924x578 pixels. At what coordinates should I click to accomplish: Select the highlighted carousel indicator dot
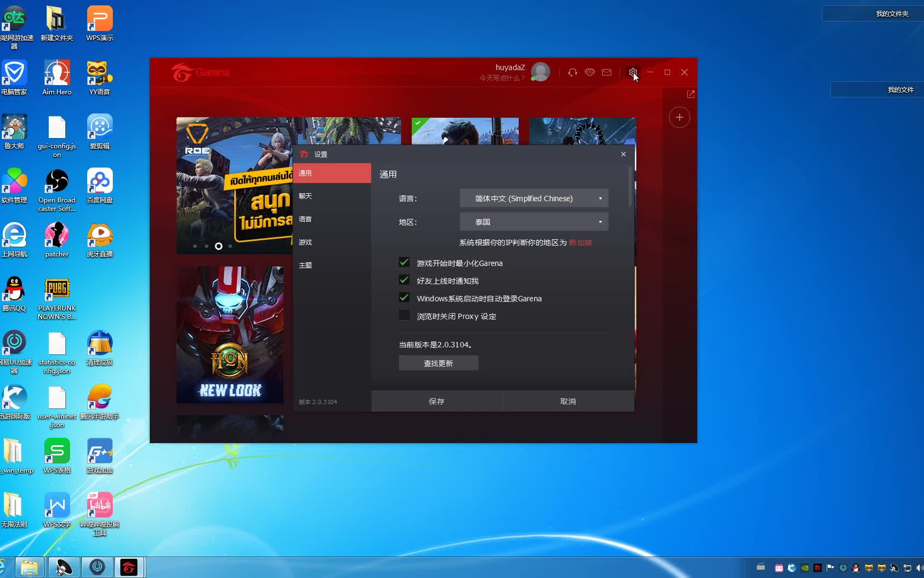tap(219, 246)
